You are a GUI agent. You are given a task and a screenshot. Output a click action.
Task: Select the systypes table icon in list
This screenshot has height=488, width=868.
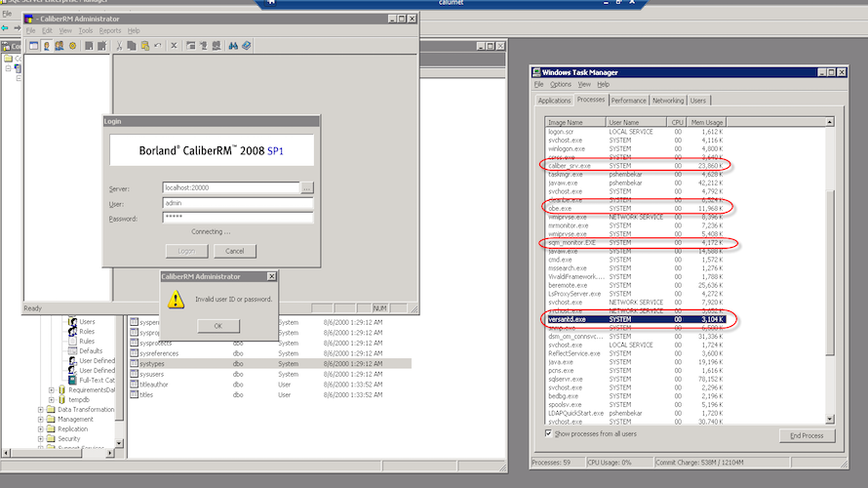[135, 363]
